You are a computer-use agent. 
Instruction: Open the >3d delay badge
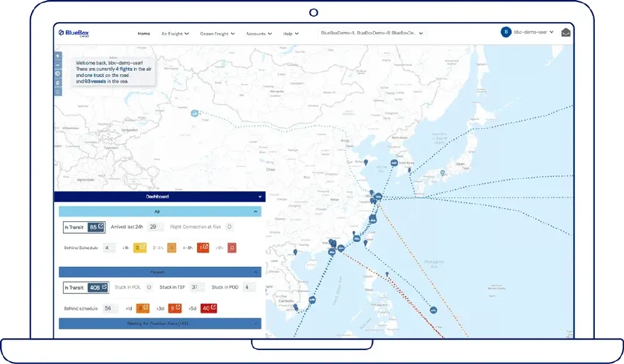pos(175,309)
